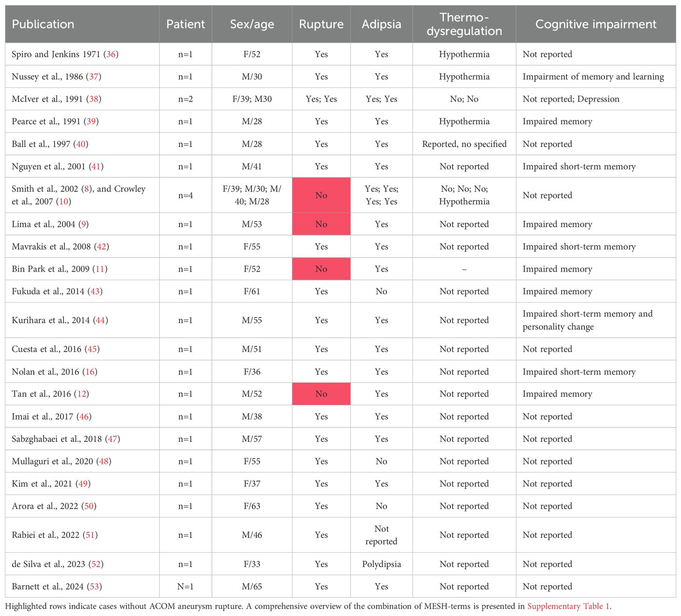Click reference 53 for Barnett et al.
This screenshot has width=681, height=616.
[95, 587]
